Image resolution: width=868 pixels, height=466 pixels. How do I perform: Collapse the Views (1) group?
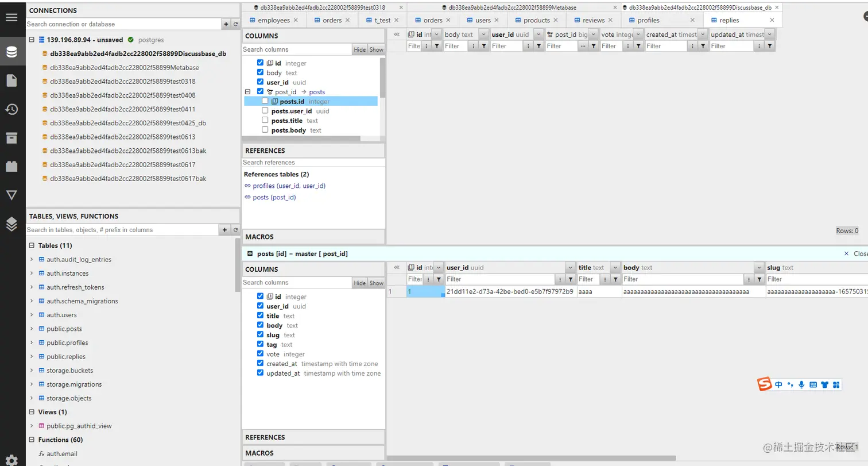32,412
